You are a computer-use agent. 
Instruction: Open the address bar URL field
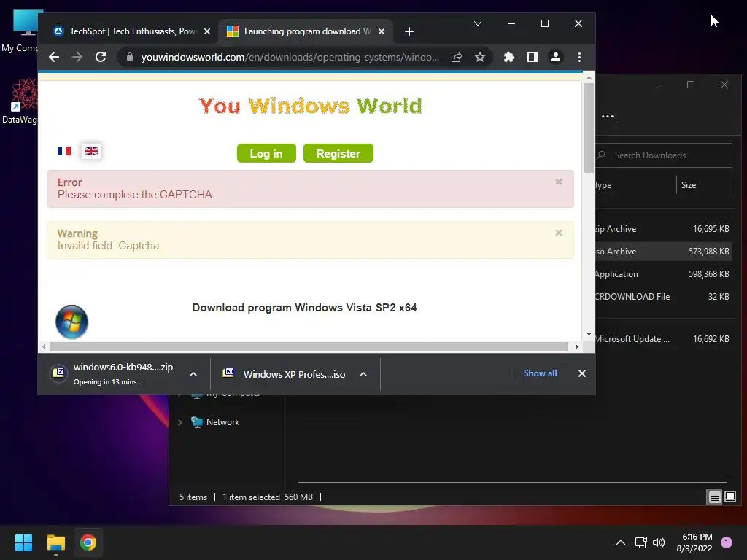(290, 57)
